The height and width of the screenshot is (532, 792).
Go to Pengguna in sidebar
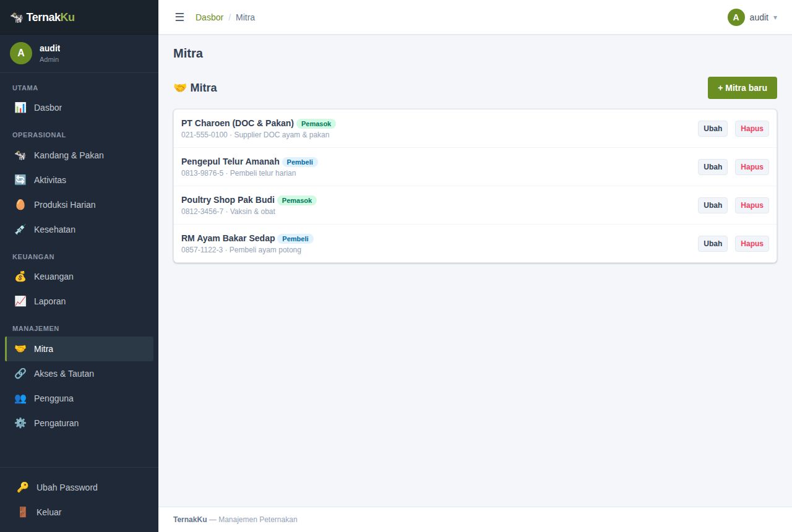[79, 398]
